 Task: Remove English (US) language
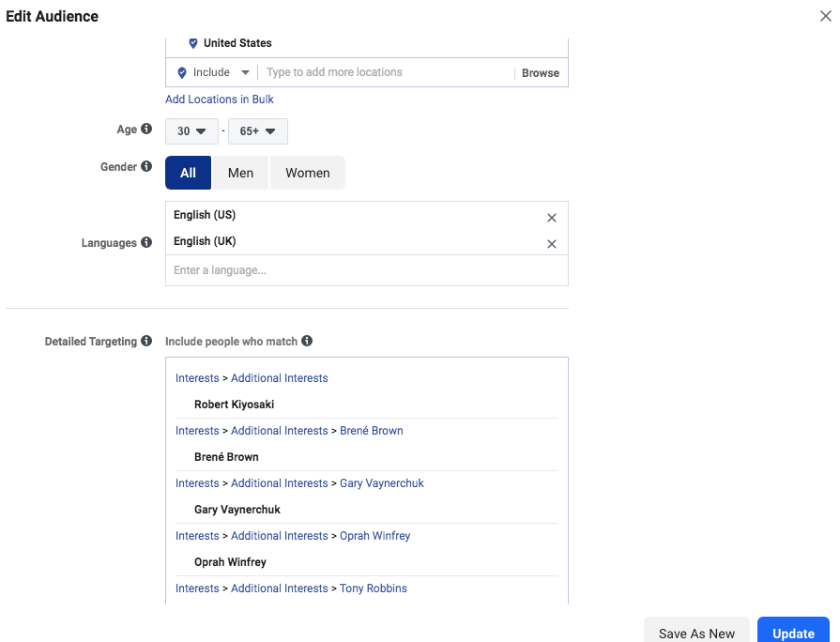point(552,218)
